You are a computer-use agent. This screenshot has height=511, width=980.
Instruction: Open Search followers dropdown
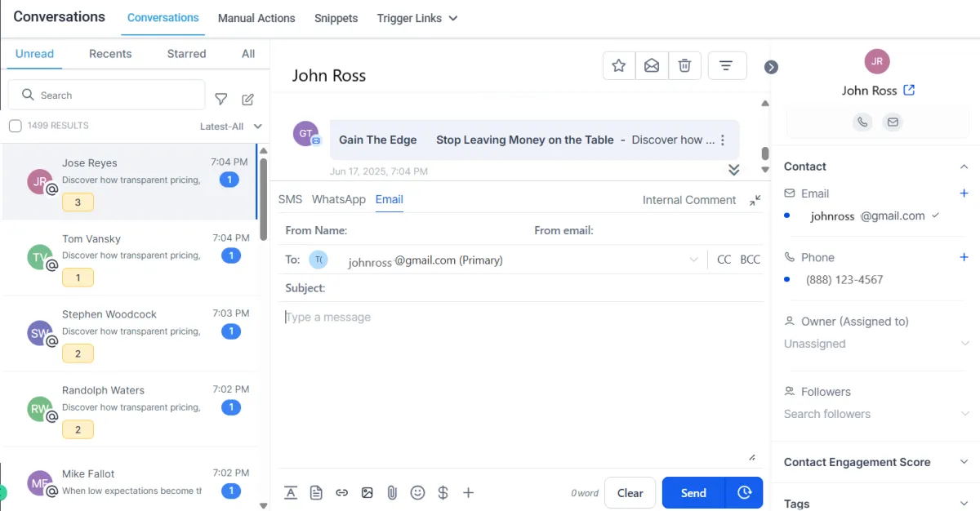pyautogui.click(x=876, y=414)
